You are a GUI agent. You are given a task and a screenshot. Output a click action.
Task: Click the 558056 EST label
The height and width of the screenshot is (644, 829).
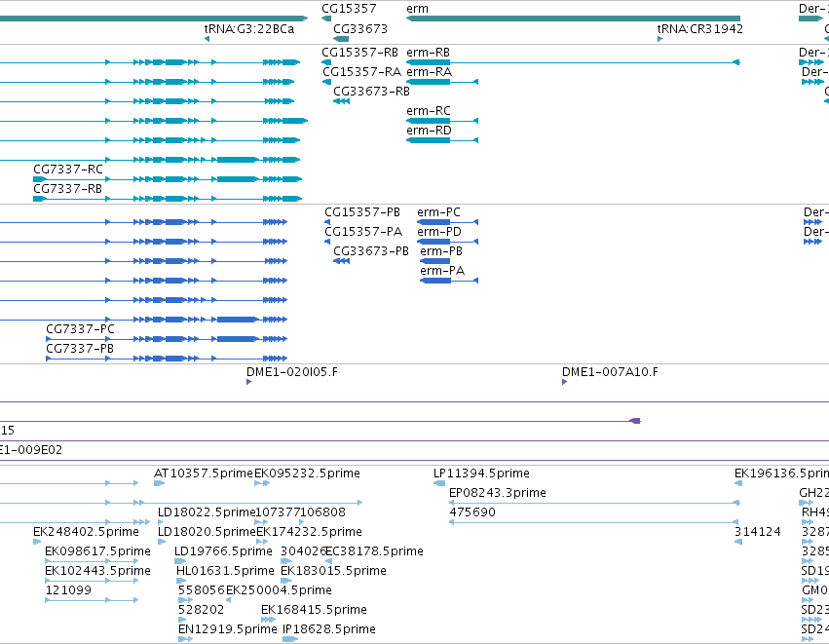(x=202, y=590)
